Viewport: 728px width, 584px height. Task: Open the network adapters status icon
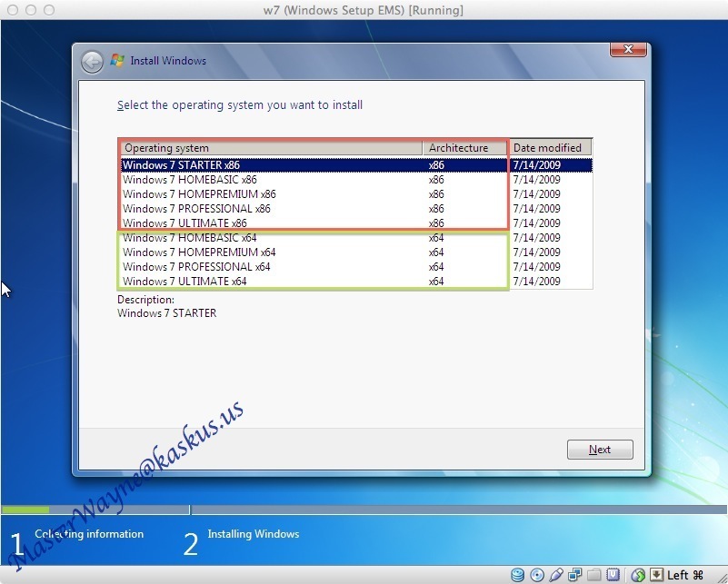(x=575, y=575)
